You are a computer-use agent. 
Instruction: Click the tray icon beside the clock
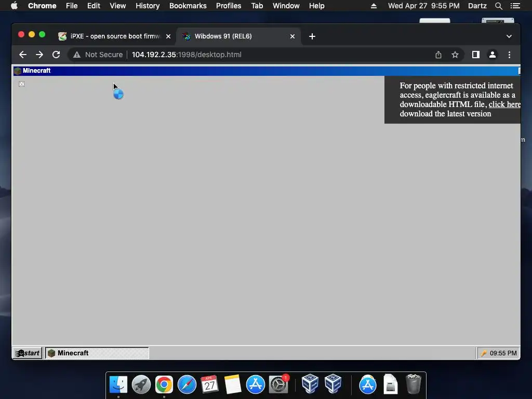point(484,353)
